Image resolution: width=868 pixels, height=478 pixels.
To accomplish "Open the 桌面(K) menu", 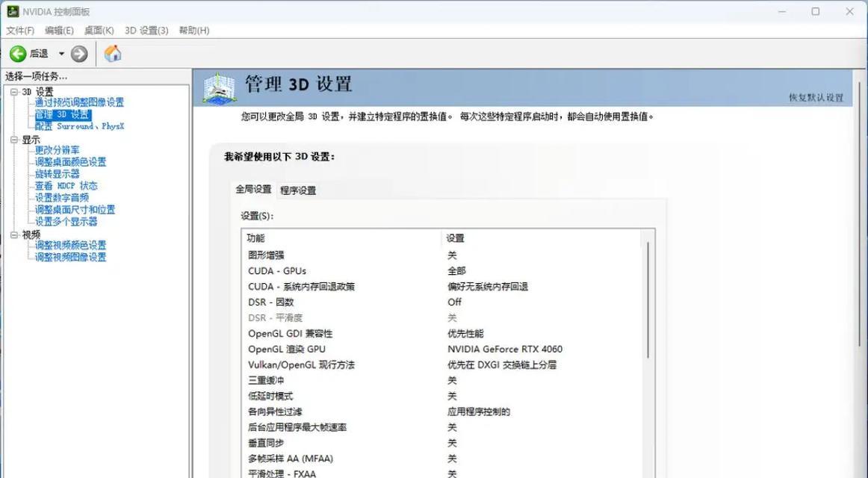I will (99, 31).
